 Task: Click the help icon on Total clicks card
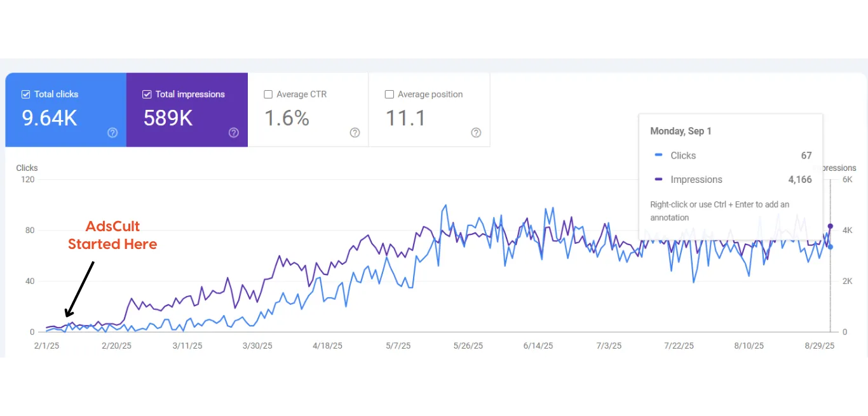pos(112,133)
